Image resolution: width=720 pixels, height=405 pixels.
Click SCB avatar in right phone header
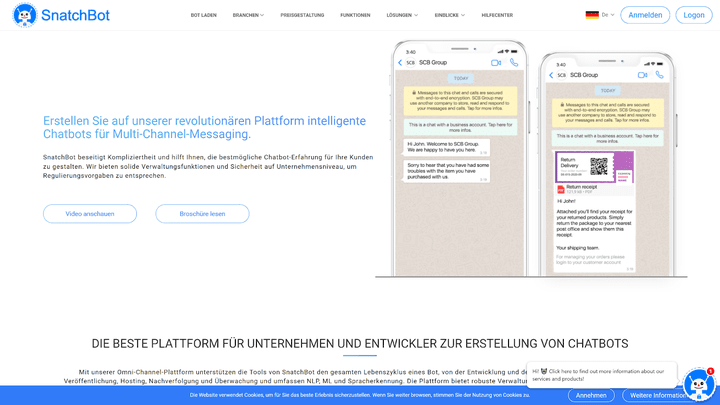[561, 75]
